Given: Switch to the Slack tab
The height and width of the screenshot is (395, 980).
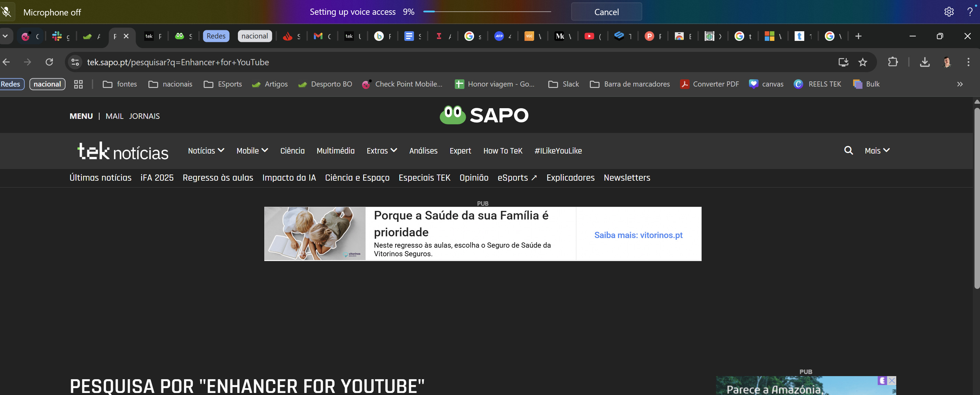Looking at the screenshot, I should (61, 36).
